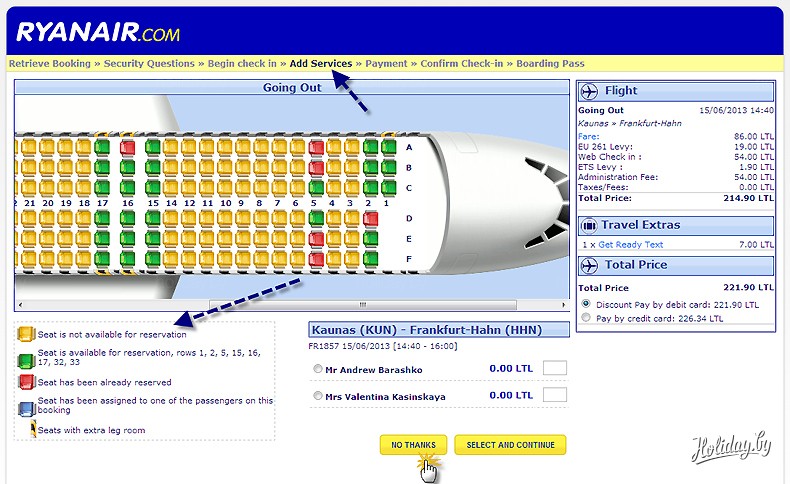Select Discount Pay by debit card option
The width and height of the screenshot is (790, 484).
[x=585, y=304]
